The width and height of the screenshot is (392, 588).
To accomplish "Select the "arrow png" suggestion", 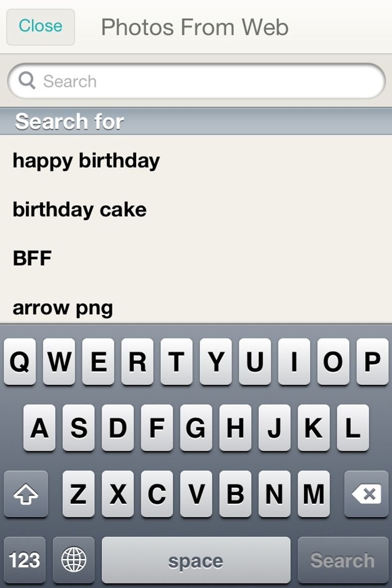I will (63, 308).
